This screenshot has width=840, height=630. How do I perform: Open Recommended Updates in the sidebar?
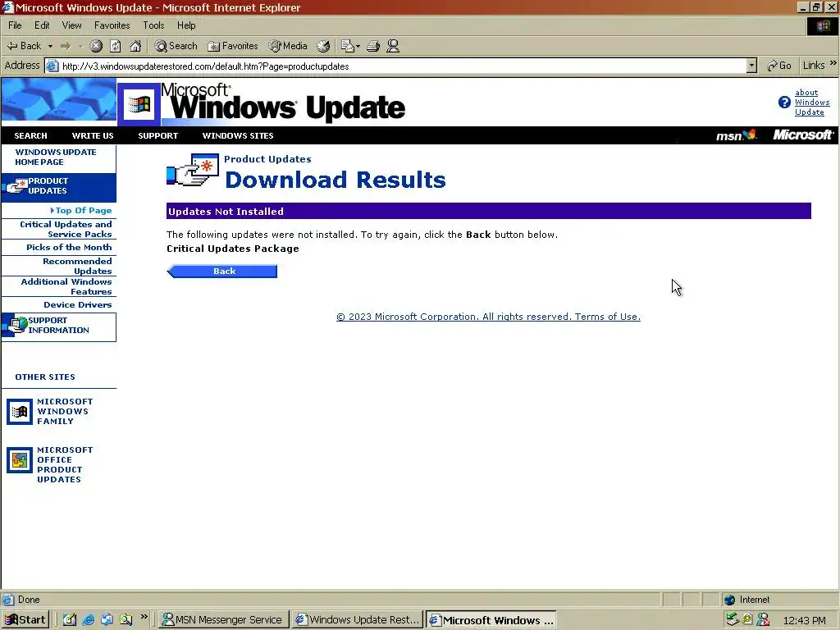(77, 267)
